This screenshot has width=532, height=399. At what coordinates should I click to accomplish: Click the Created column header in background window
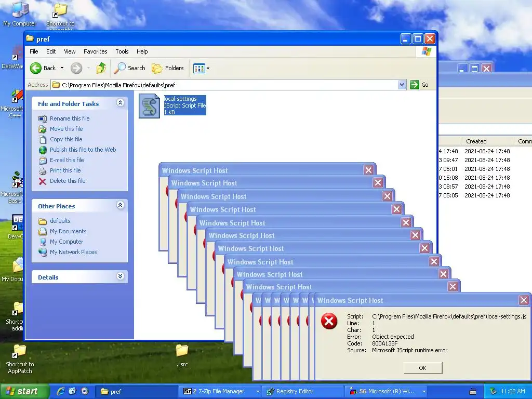487,141
